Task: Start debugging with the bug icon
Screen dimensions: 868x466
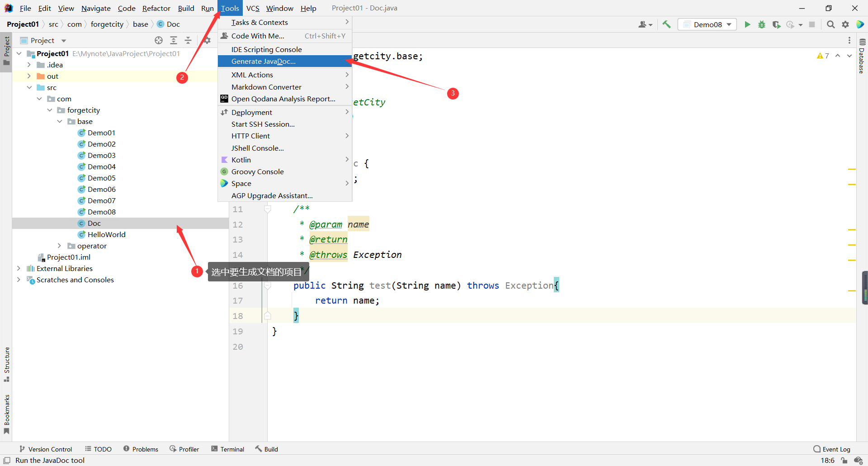Action: click(x=762, y=24)
